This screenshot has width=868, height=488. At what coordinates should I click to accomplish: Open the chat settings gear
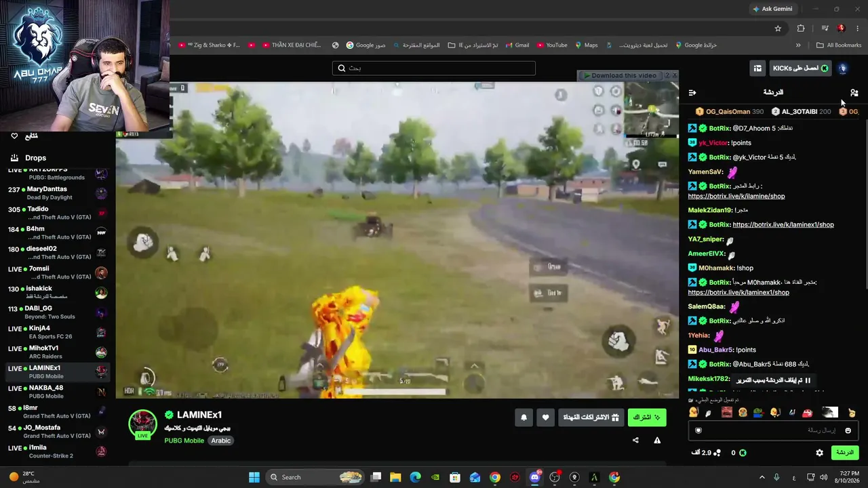click(819, 453)
